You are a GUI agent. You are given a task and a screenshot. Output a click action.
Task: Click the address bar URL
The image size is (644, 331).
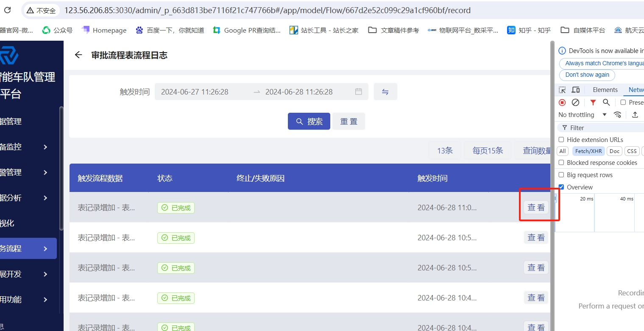(267, 11)
